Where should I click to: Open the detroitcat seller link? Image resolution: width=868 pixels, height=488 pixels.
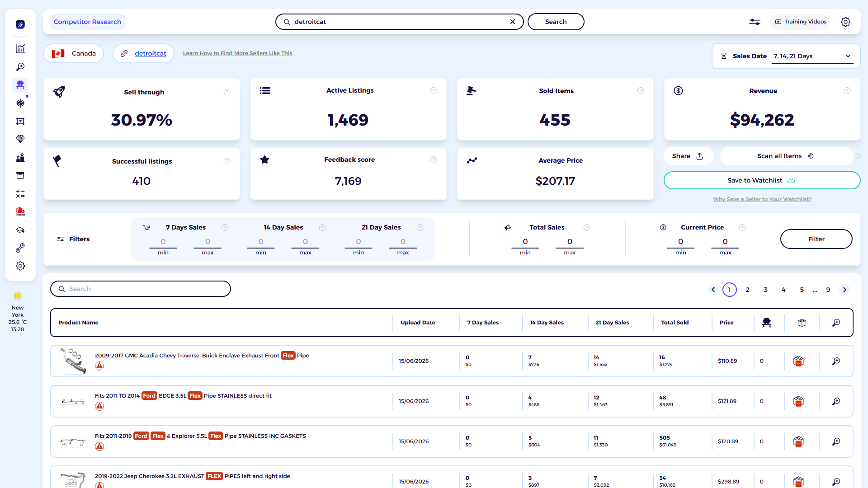coord(151,53)
